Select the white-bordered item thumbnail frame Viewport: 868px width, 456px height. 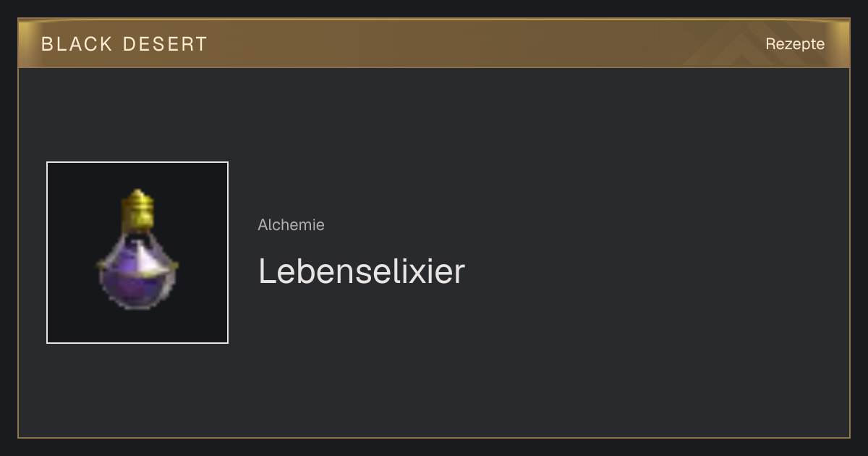click(137, 253)
